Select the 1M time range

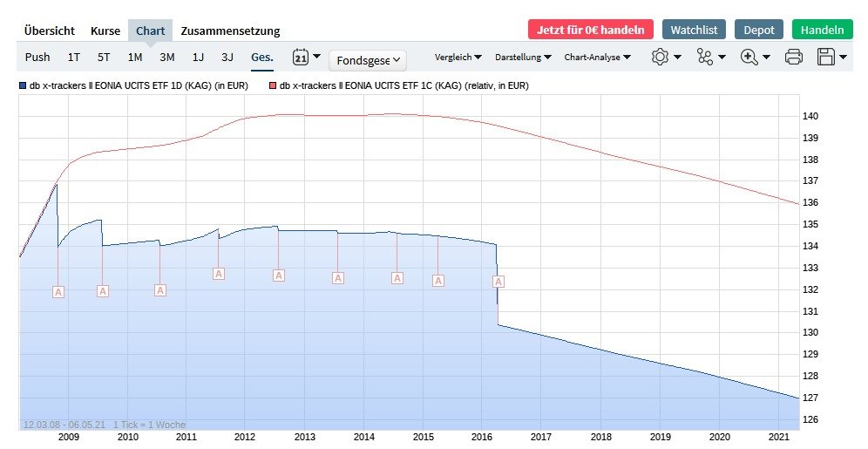(135, 58)
